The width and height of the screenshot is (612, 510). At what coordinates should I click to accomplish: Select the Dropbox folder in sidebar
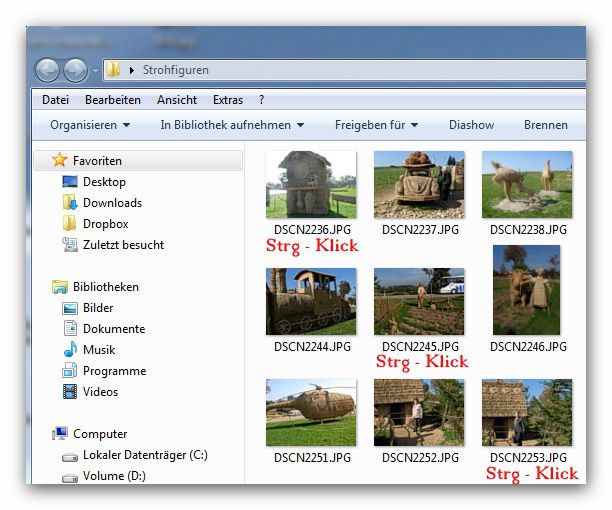pyautogui.click(x=105, y=224)
